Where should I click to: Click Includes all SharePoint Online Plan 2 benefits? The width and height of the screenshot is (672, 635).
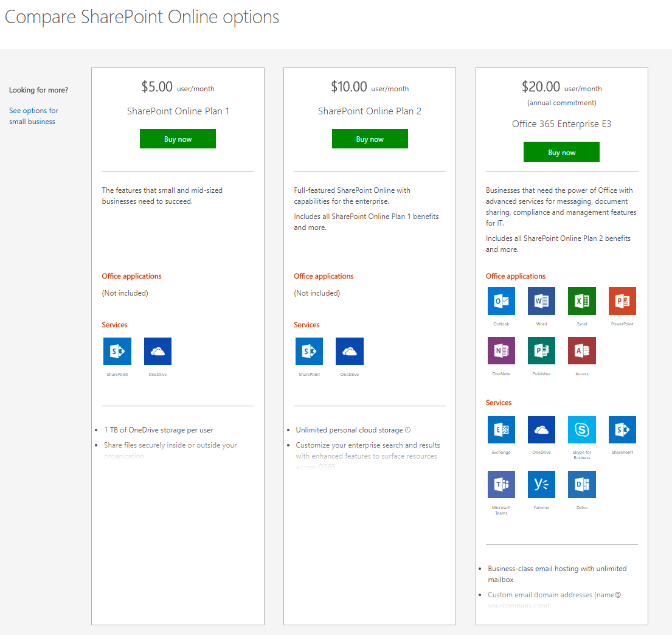558,244
